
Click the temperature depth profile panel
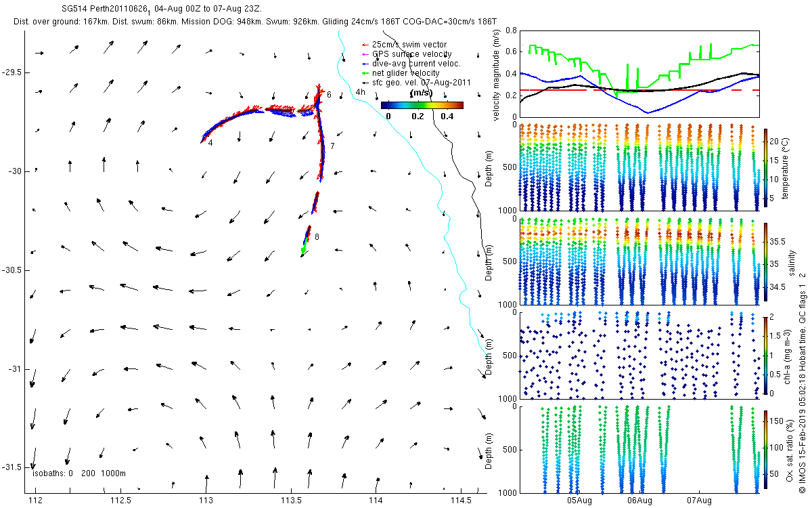(639, 167)
